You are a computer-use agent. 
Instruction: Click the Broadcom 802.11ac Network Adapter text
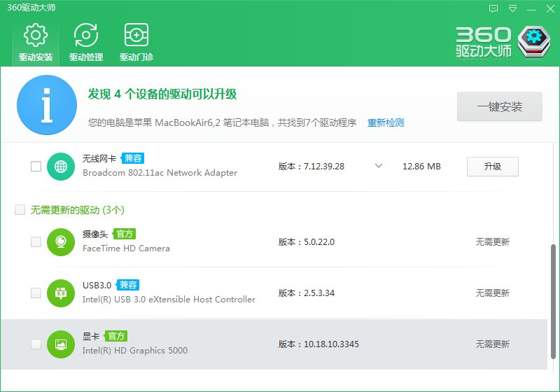click(160, 173)
